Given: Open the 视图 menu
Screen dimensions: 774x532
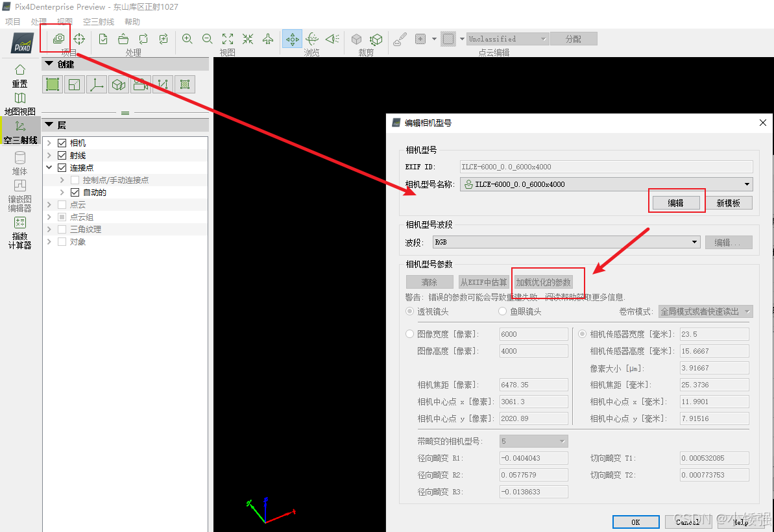Looking at the screenshot, I should (x=65, y=21).
